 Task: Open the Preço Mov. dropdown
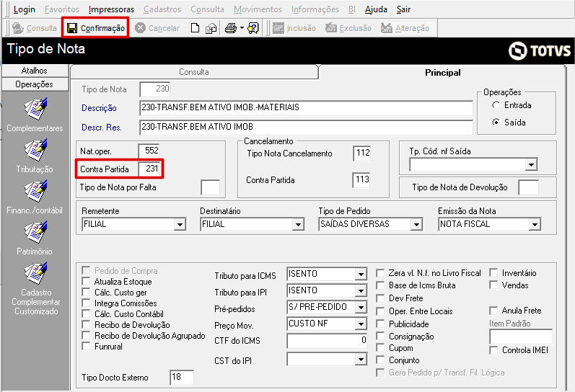(x=361, y=324)
